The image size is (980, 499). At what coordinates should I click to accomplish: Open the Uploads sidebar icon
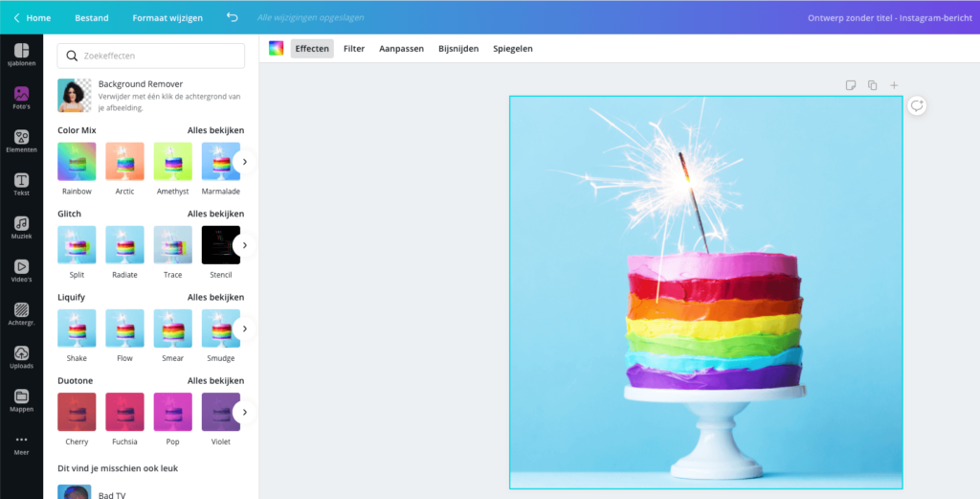(x=21, y=356)
